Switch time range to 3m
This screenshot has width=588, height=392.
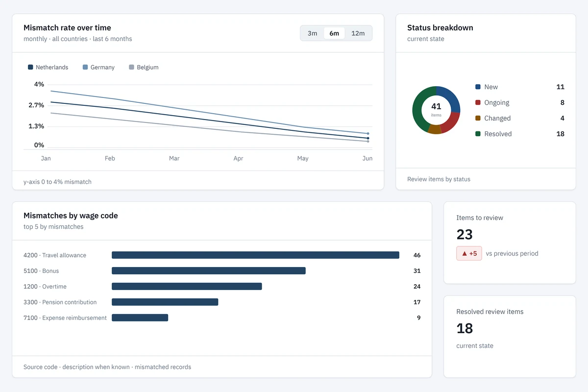pos(313,33)
